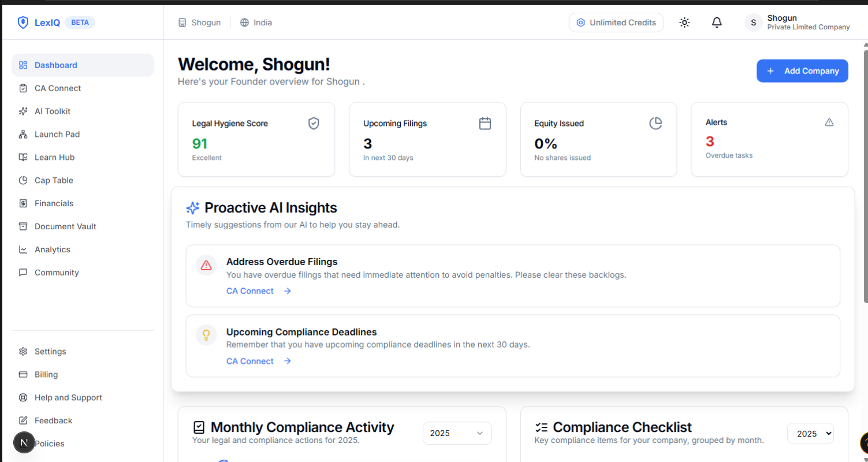Image resolution: width=868 pixels, height=462 pixels.
Task: Click the page's vertical scrollbar
Action: pyautogui.click(x=865, y=173)
